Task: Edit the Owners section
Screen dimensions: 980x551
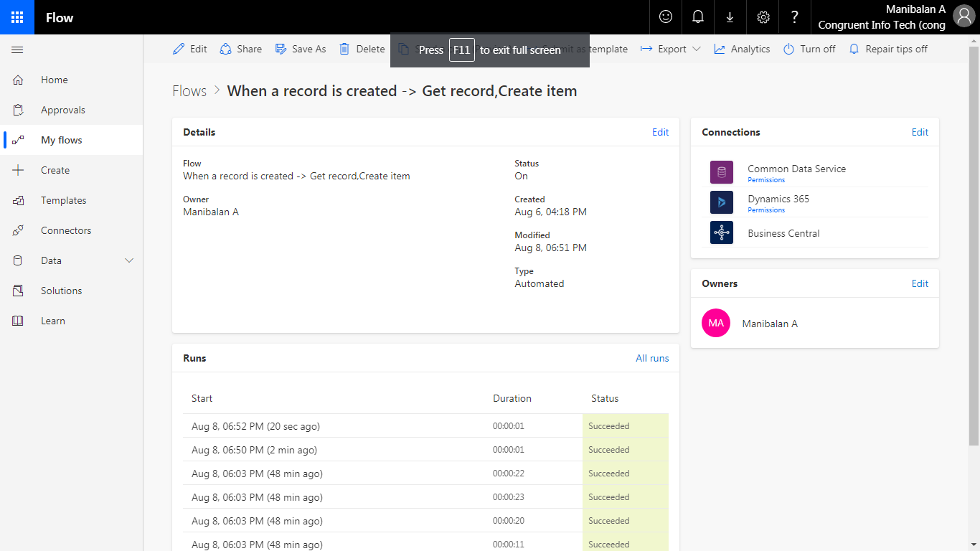Action: [x=920, y=283]
